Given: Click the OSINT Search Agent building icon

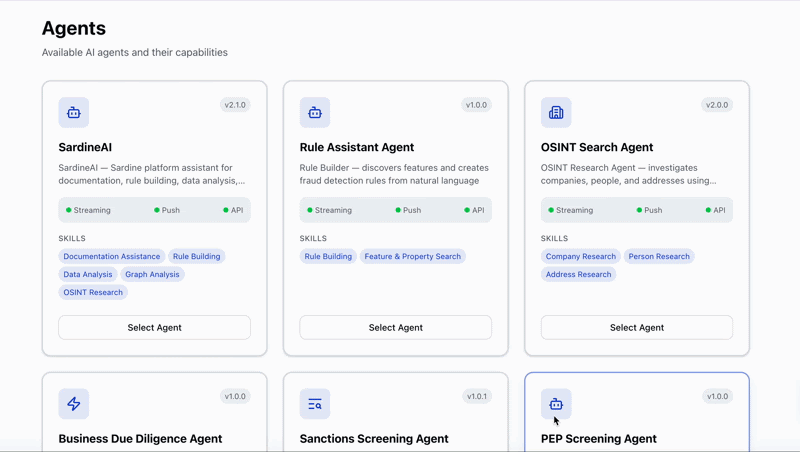Looking at the screenshot, I should pyautogui.click(x=556, y=112).
